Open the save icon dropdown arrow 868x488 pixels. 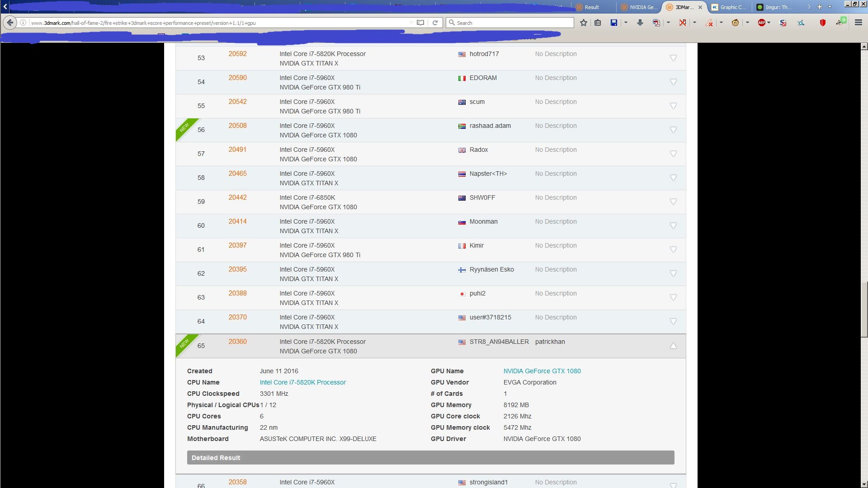[626, 23]
